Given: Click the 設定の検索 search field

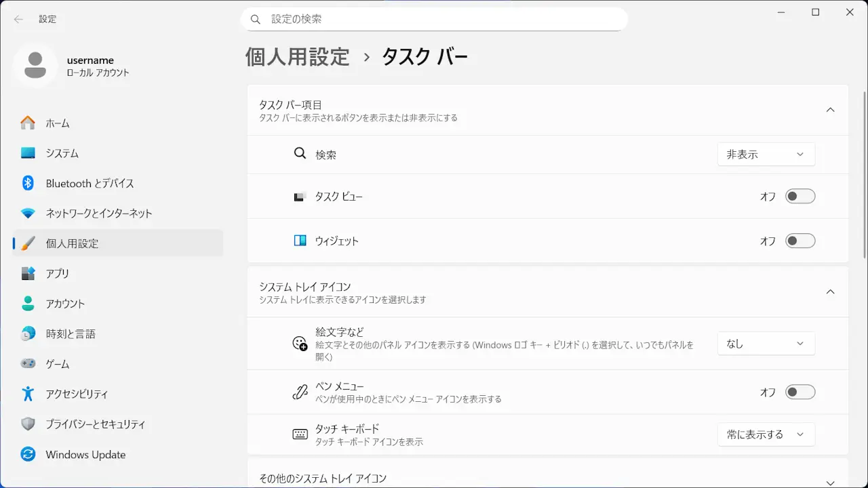Looking at the screenshot, I should coord(434,19).
